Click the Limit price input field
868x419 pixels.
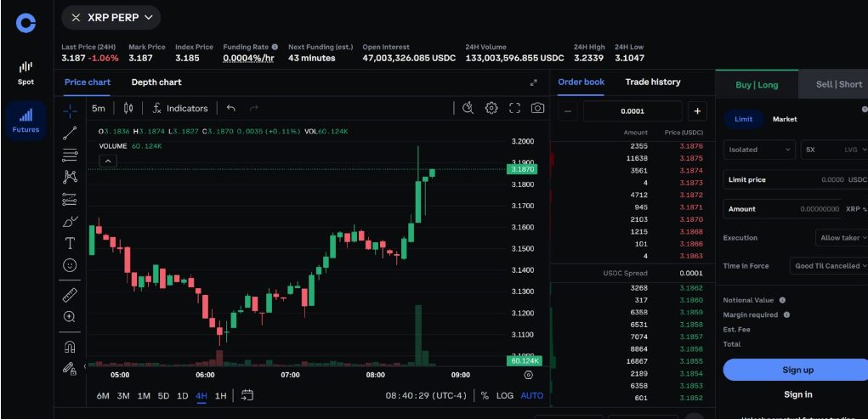[x=796, y=179]
